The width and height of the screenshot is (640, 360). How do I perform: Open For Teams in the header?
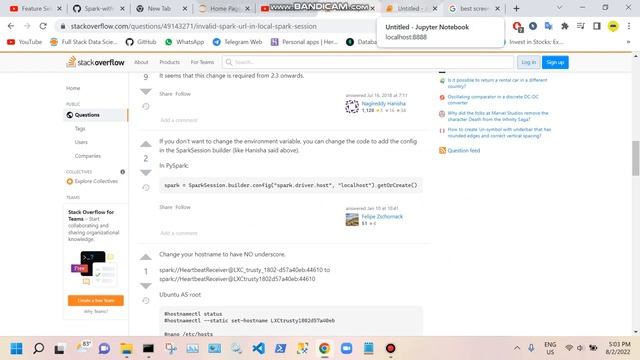tap(202, 62)
